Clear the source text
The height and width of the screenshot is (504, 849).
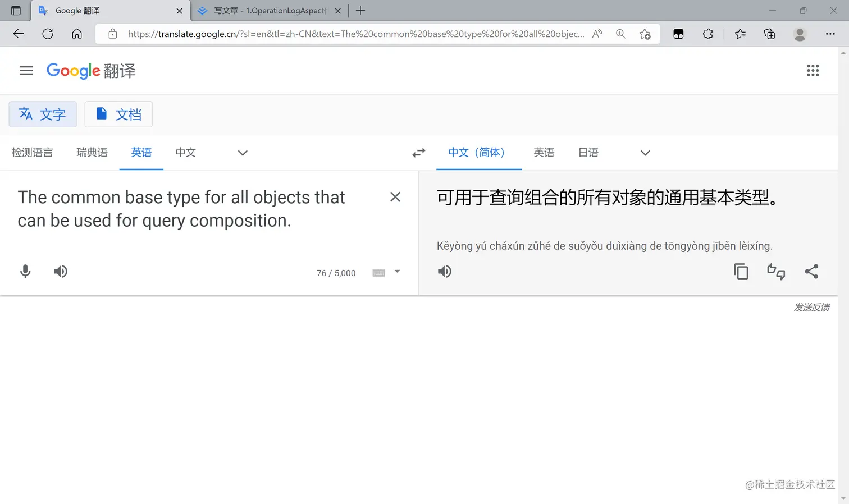click(x=395, y=197)
